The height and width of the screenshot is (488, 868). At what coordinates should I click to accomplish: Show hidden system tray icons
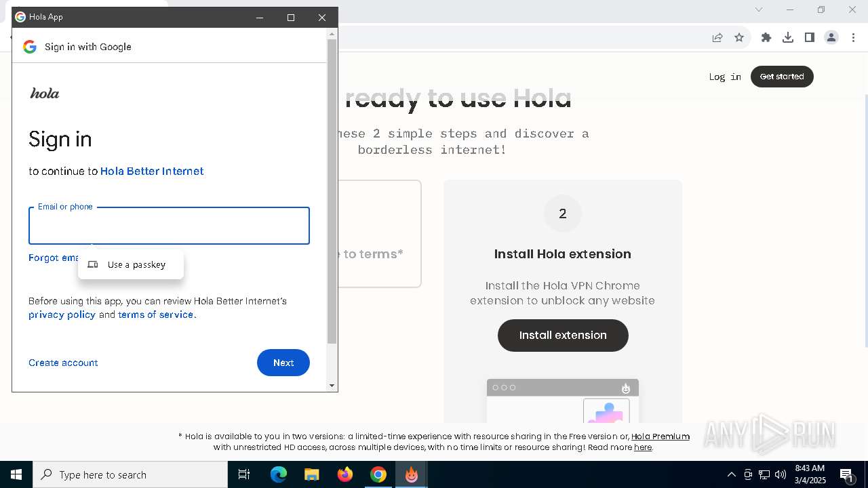[x=731, y=474]
